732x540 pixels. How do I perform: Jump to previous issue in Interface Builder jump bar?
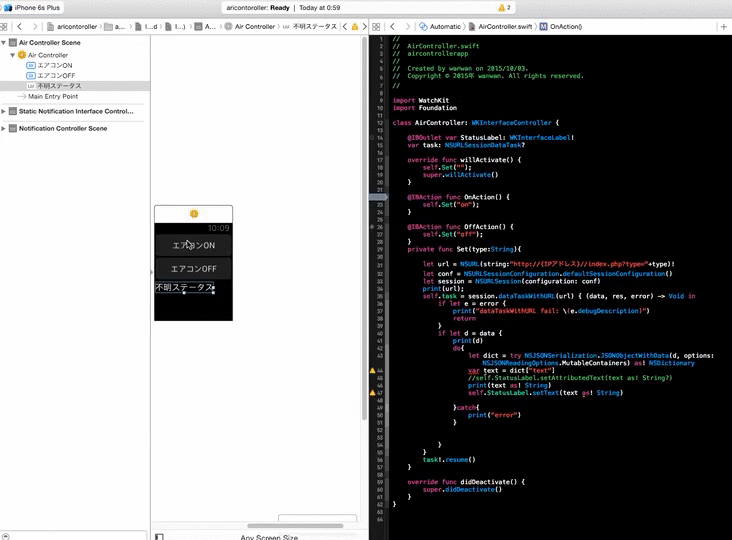coord(345,27)
